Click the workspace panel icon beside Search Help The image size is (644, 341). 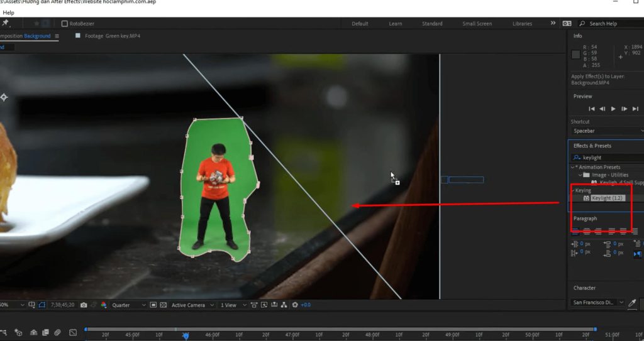pos(567,23)
